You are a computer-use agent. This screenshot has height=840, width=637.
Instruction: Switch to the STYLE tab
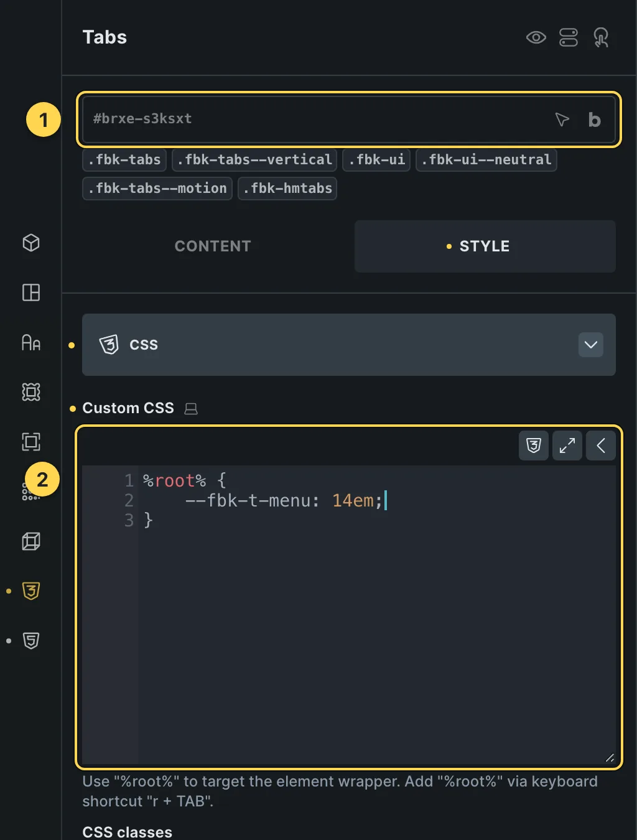485,246
